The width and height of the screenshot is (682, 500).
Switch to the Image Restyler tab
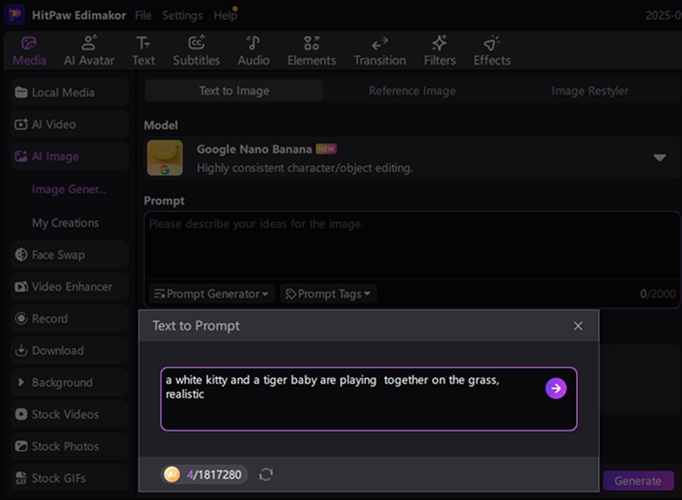(590, 90)
